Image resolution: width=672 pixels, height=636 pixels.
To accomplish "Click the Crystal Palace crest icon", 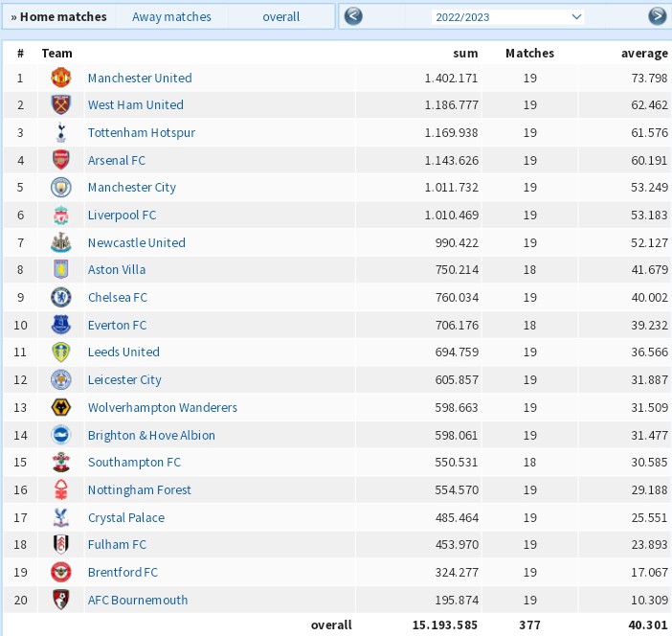I will click(61, 517).
